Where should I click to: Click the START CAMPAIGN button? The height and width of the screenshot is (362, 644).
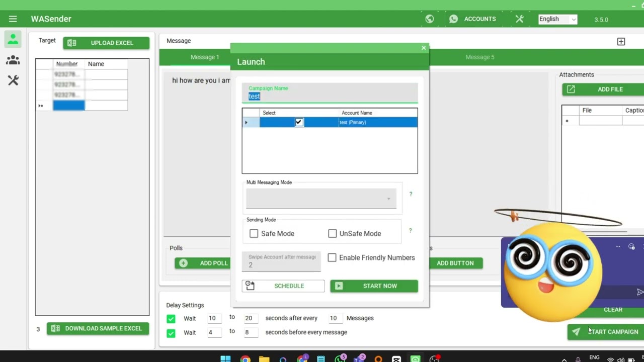(x=606, y=332)
